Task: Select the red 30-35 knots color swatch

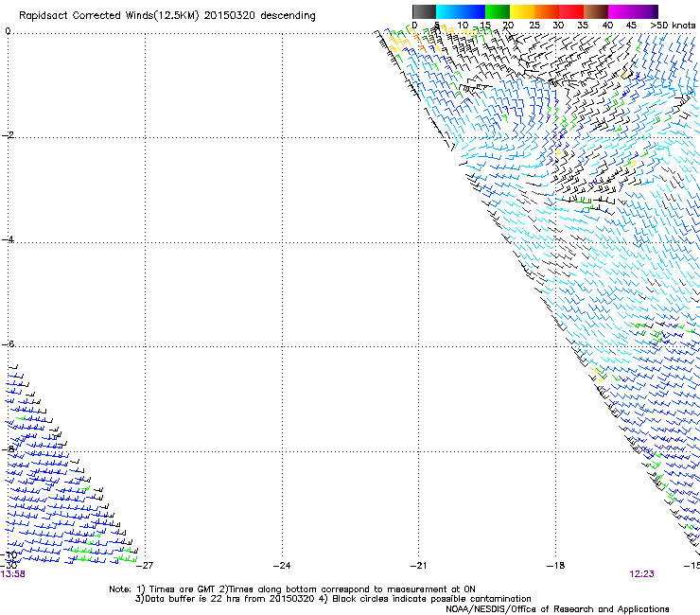Action: coord(571,11)
